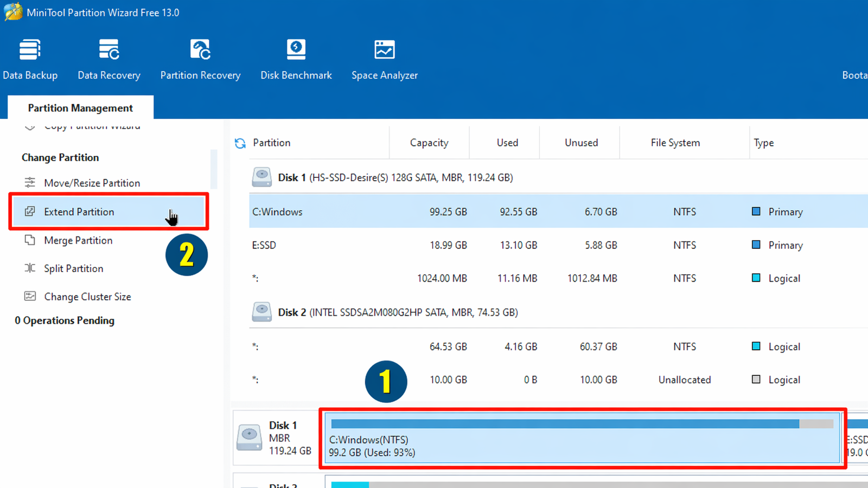Click Logical type square for Unallocated row
The height and width of the screenshot is (488, 868).
pos(756,379)
